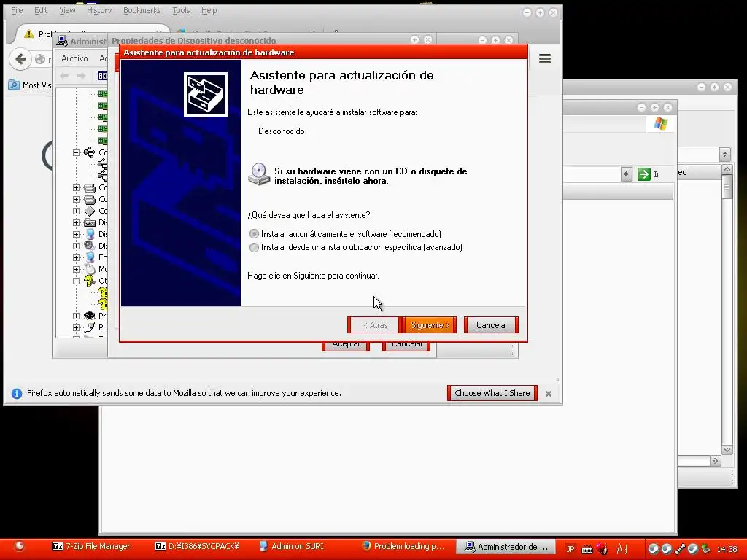Expand the Eq computer tree node
The image size is (747, 560).
click(76, 257)
